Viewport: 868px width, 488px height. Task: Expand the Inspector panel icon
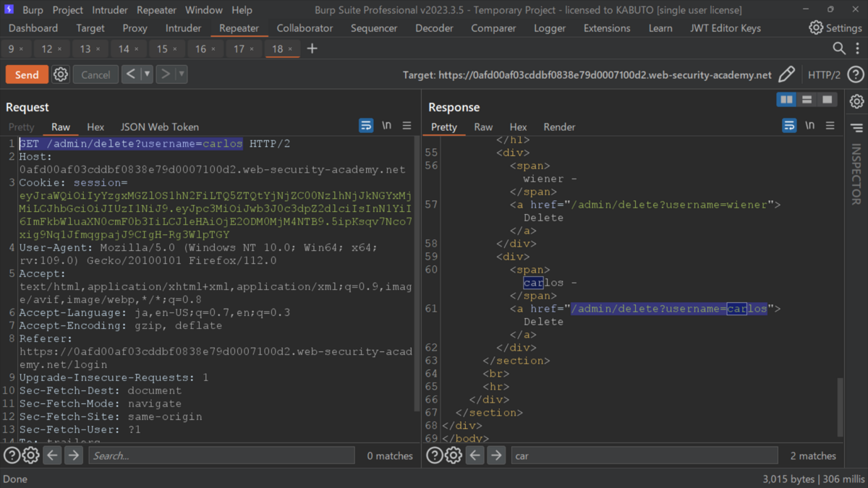[857, 128]
